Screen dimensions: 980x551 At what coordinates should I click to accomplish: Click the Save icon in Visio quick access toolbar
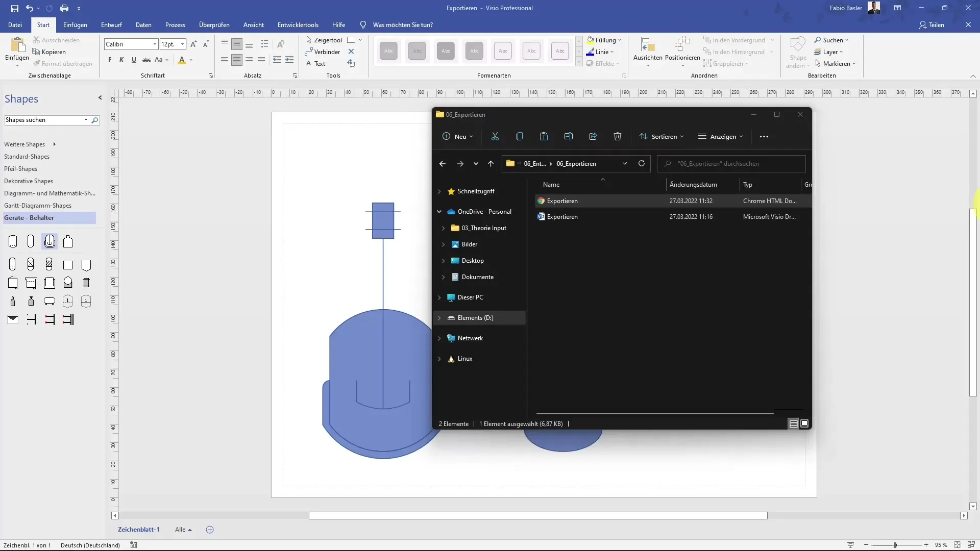(x=14, y=8)
